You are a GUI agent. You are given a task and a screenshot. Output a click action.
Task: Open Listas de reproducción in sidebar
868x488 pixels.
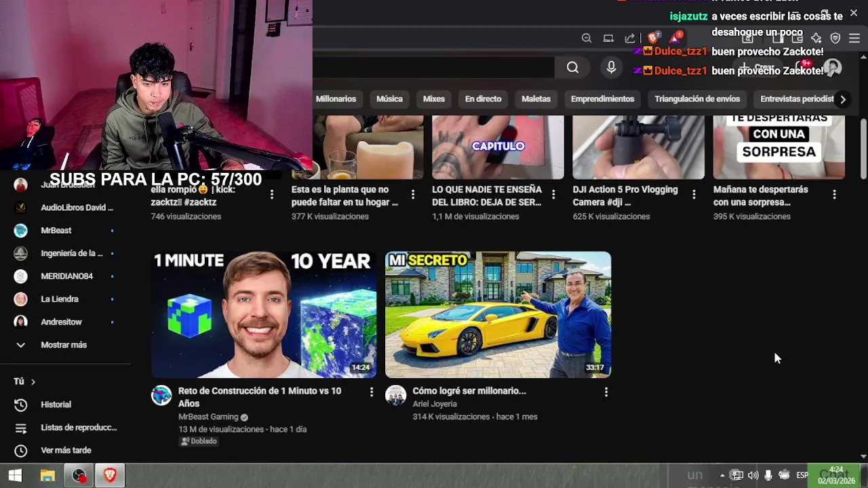[x=66, y=428]
